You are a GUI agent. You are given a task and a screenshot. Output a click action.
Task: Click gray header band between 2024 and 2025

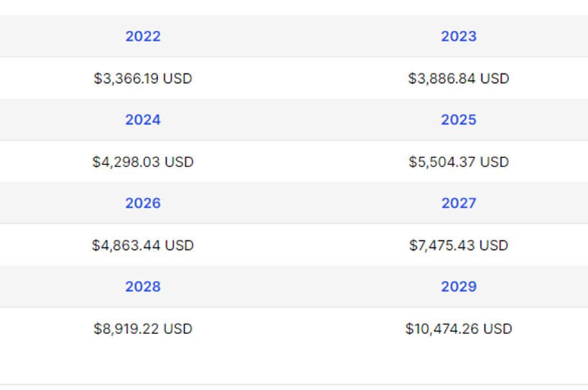300,120
